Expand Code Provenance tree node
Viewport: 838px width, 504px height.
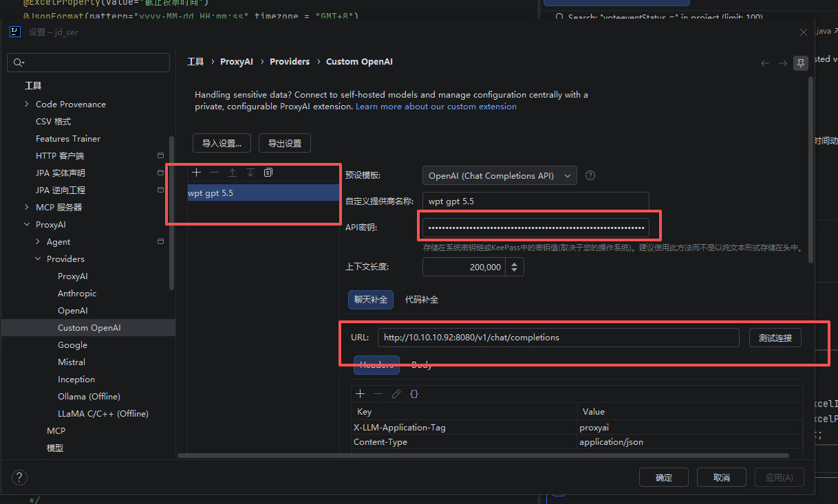[x=27, y=104]
